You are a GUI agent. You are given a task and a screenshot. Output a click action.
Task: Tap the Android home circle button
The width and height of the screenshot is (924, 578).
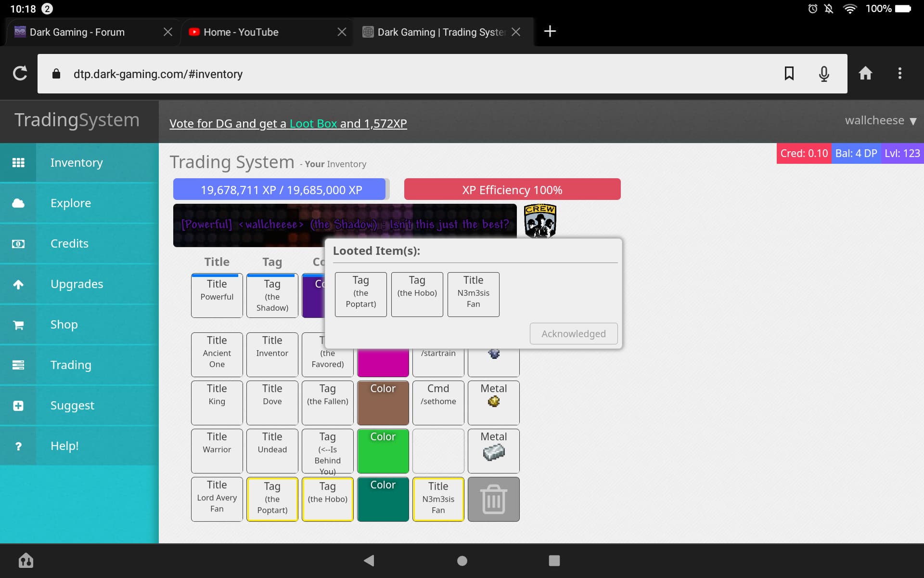(x=462, y=561)
